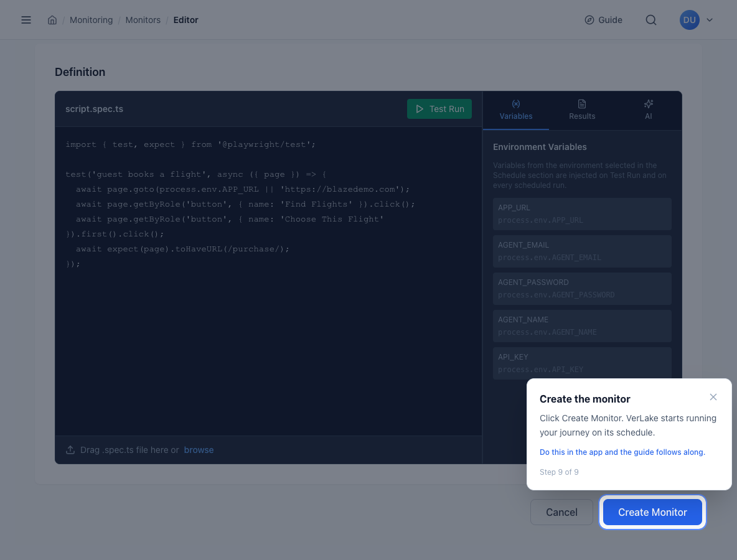The width and height of the screenshot is (737, 560).
Task: Click the 'script.spec.ts' file name
Action: click(94, 109)
